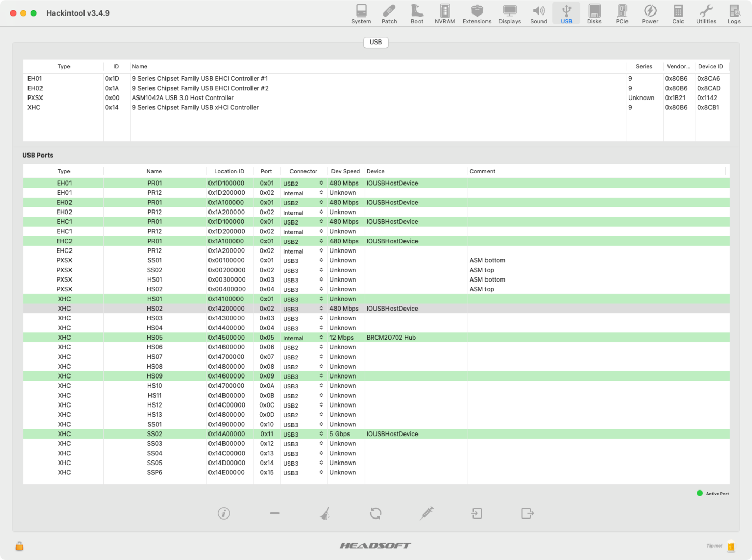The width and height of the screenshot is (752, 560).
Task: Open the Utilities section
Action: (x=706, y=14)
